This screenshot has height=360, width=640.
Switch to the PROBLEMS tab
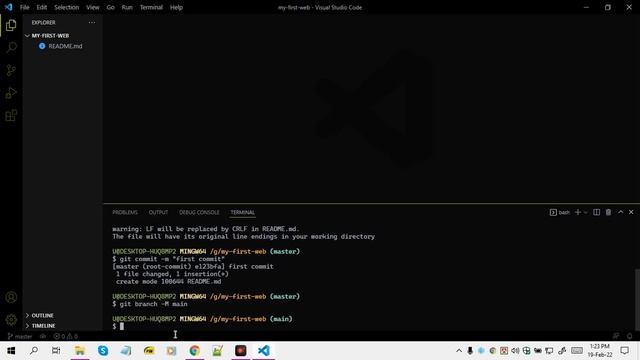click(125, 212)
